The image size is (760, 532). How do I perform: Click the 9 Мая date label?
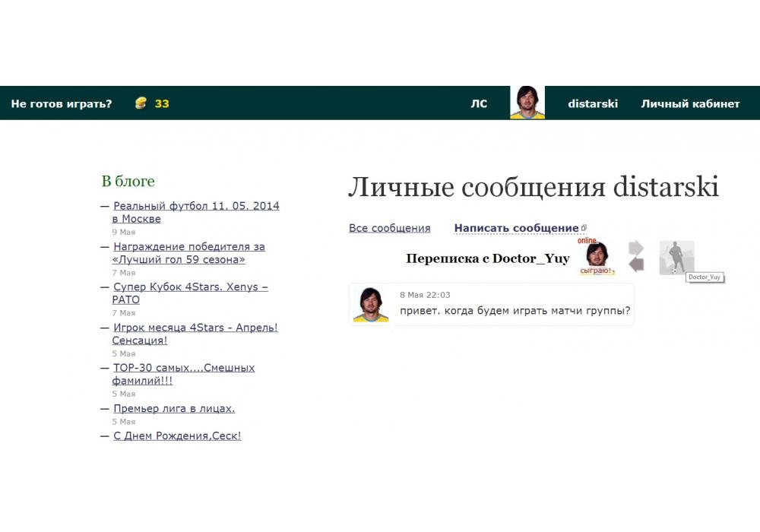(124, 232)
